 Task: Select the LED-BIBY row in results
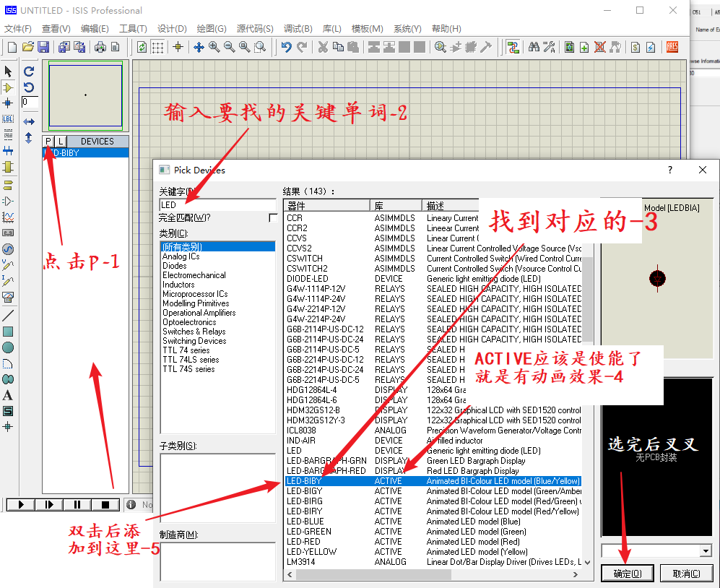pyautogui.click(x=433, y=481)
